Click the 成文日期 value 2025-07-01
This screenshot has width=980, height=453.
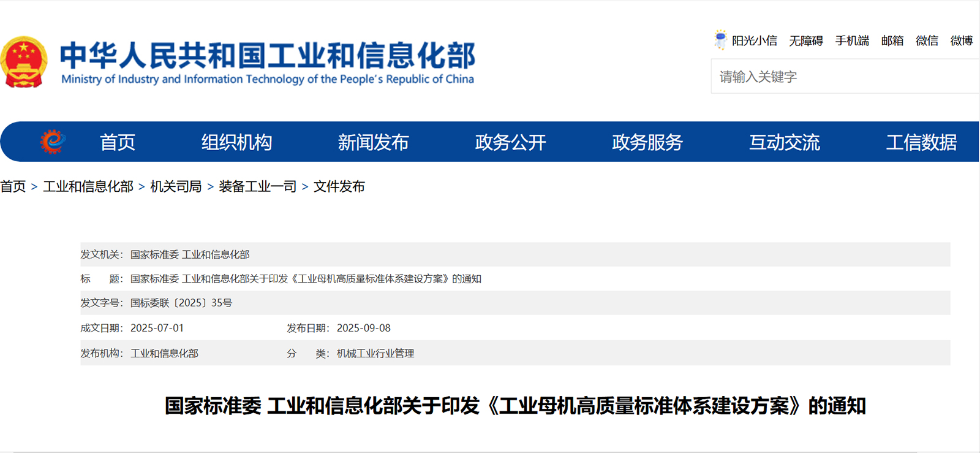point(157,328)
